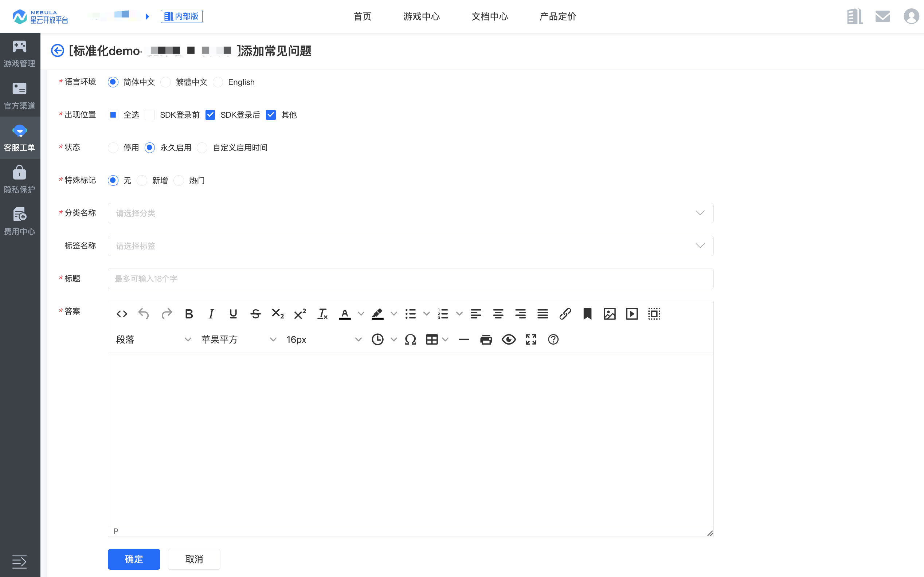Open 隐私保护 in sidebar
This screenshot has height=577, width=924.
click(x=20, y=179)
